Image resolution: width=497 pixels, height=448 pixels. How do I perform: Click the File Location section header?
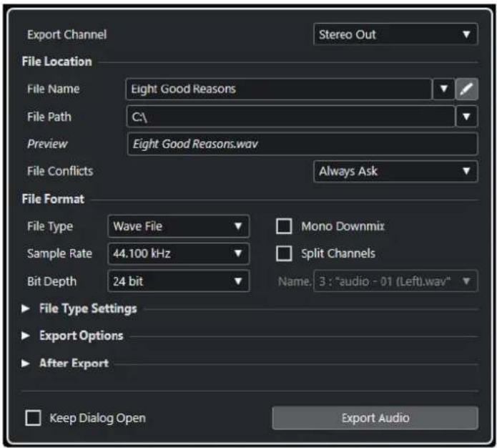(x=56, y=62)
